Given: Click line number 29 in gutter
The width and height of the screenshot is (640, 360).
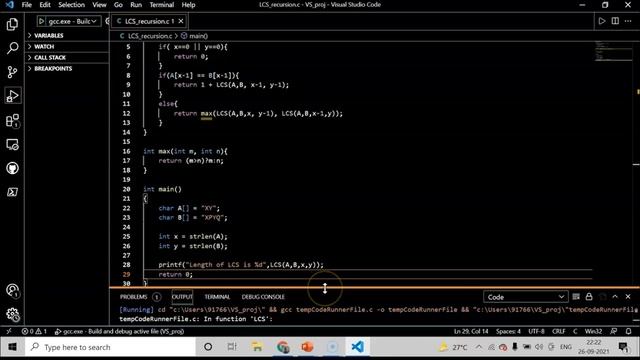Looking at the screenshot, I should [x=127, y=274].
